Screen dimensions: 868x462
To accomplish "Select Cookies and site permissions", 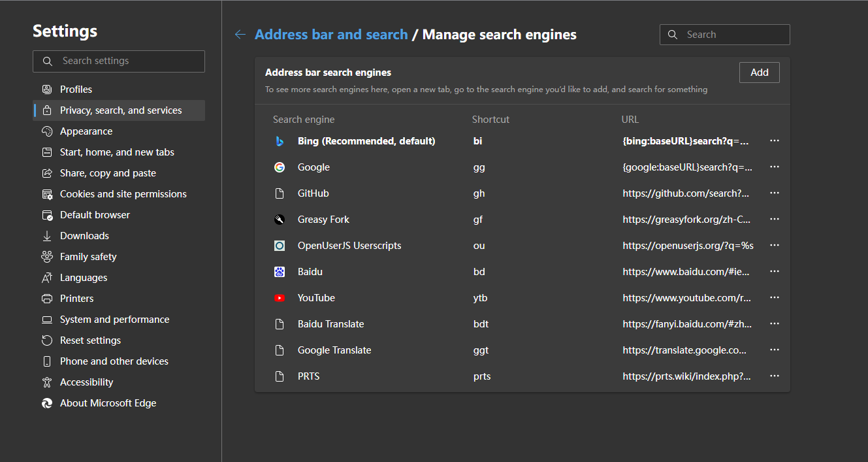I will pos(119,194).
